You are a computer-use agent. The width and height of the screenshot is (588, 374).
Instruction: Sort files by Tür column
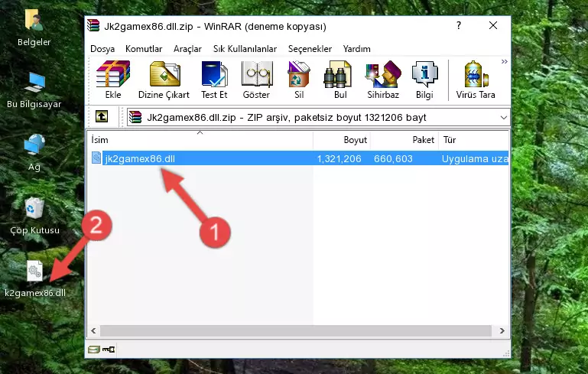[473, 139]
